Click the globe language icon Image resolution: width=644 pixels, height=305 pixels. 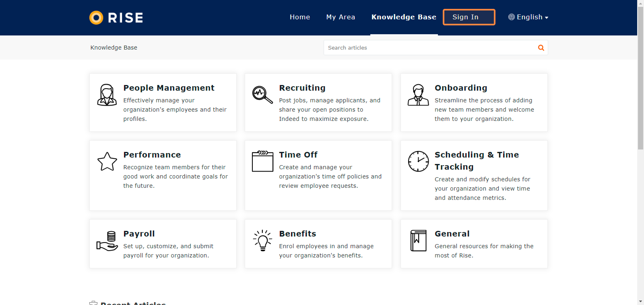coord(511,17)
